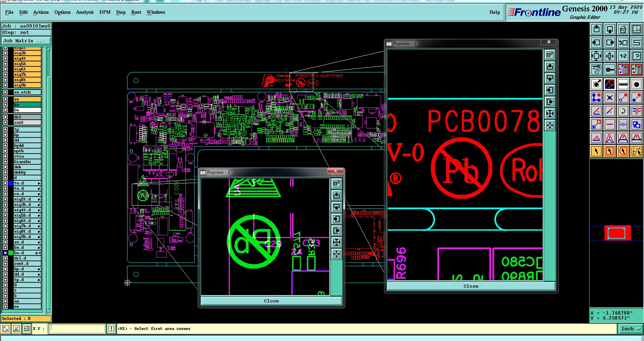Toggle the drl layer checkbox
Screen dimensions: 644x341
point(5,117)
